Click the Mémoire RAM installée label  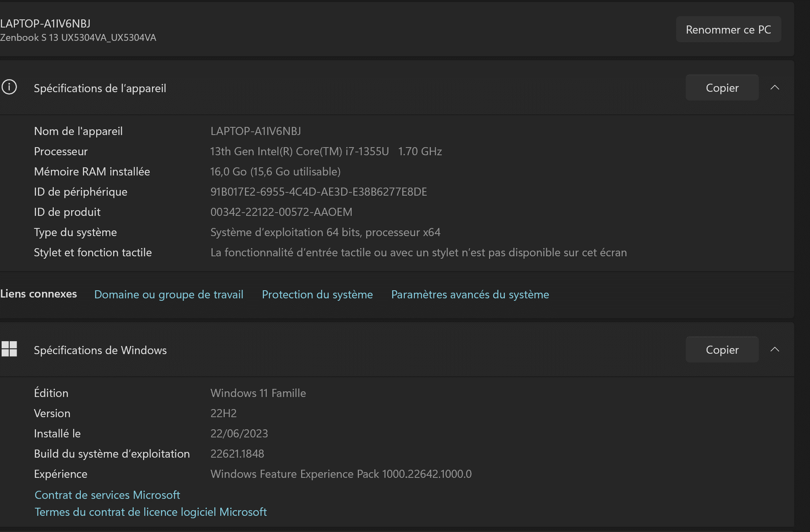tap(92, 171)
